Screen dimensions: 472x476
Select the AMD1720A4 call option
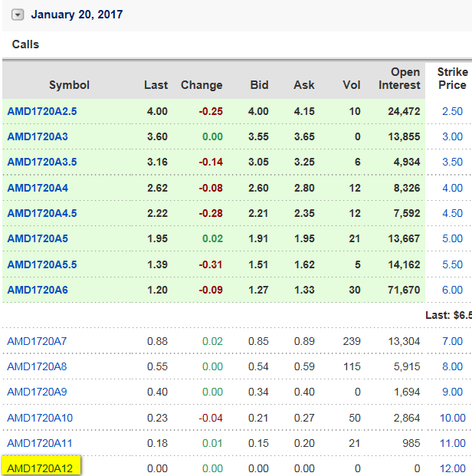coord(38,188)
